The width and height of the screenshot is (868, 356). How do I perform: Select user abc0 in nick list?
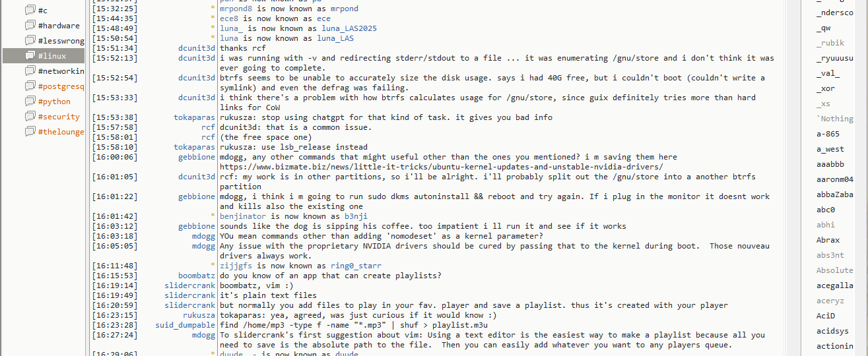[x=826, y=210]
